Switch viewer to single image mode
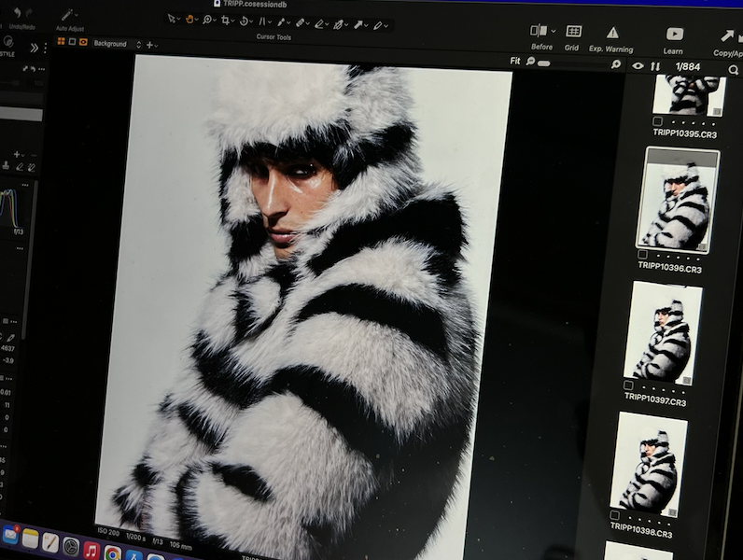Image resolution: width=743 pixels, height=560 pixels. click(x=72, y=42)
